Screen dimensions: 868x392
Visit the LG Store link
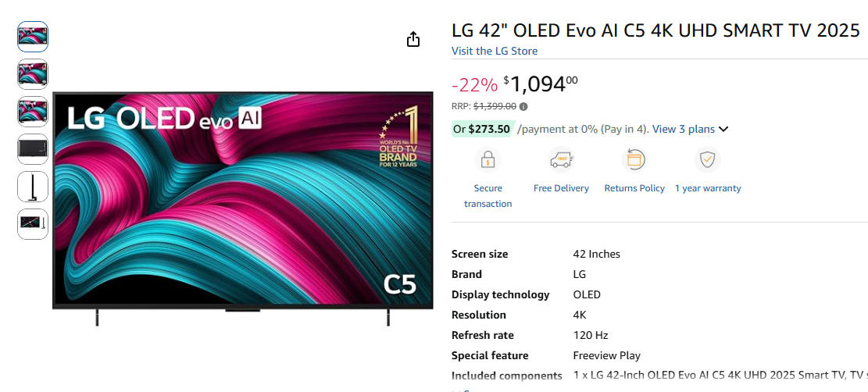(x=495, y=51)
